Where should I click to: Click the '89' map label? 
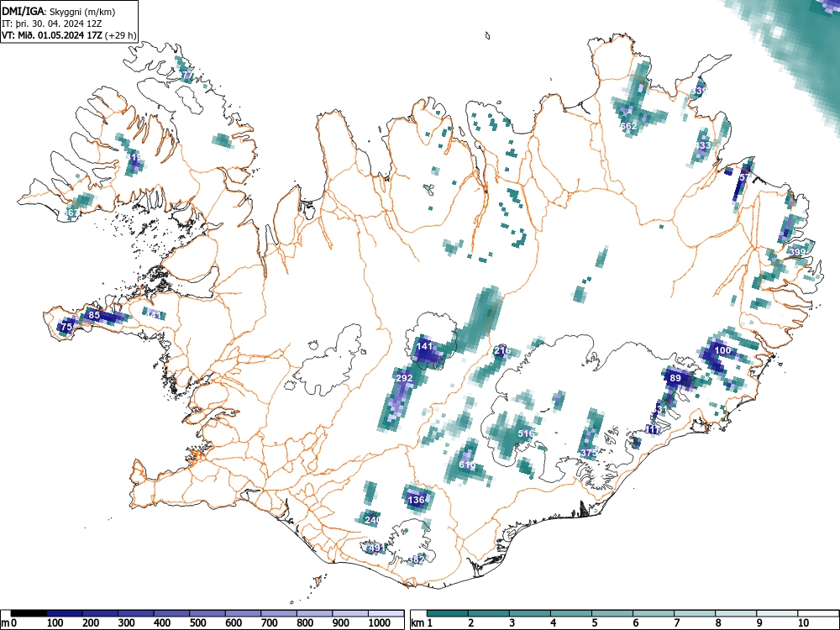pyautogui.click(x=675, y=378)
